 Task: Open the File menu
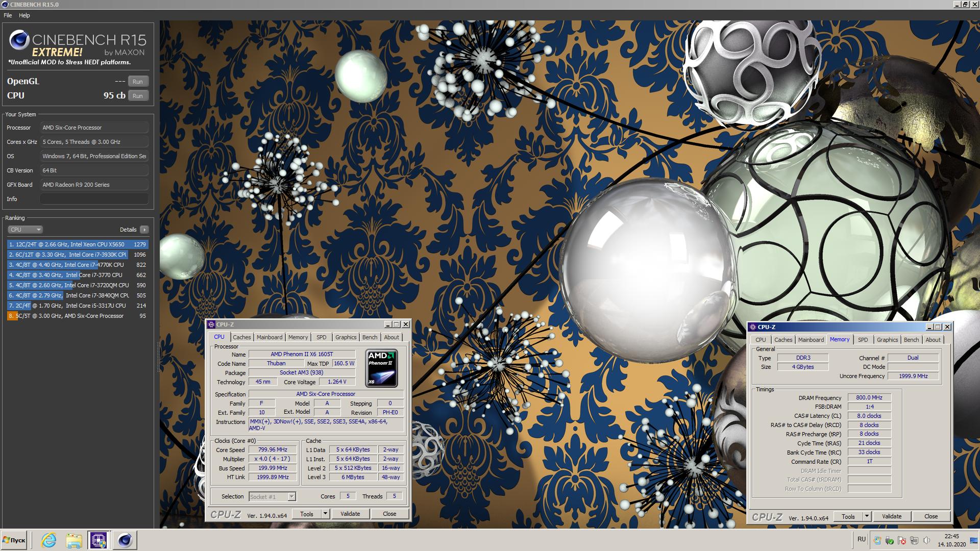8,15
